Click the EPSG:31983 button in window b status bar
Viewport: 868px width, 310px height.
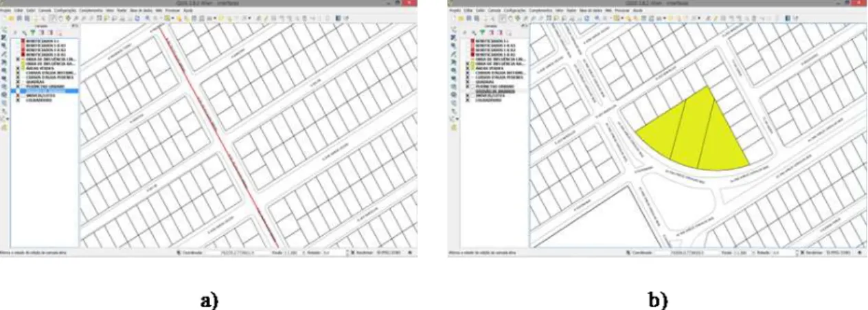point(838,253)
